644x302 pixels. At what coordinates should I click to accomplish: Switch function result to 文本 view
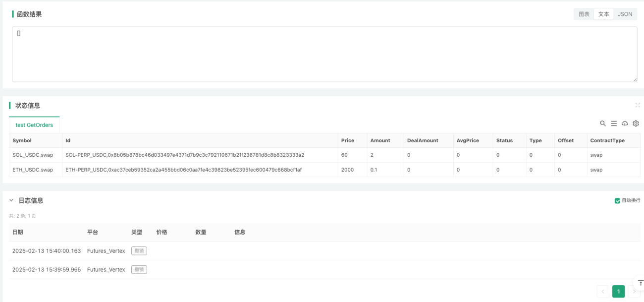point(604,14)
